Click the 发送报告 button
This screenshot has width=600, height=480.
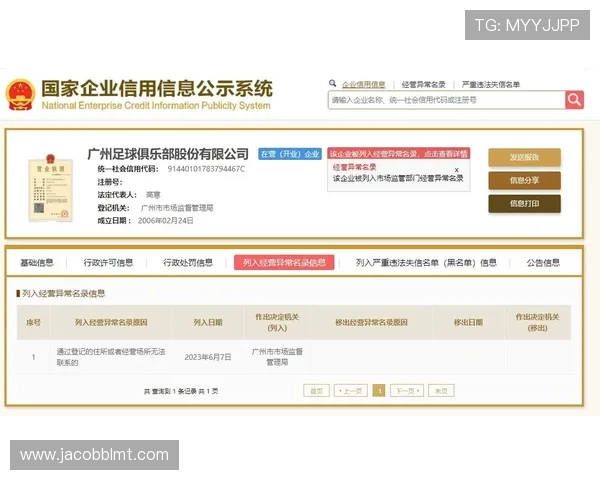[x=524, y=157]
